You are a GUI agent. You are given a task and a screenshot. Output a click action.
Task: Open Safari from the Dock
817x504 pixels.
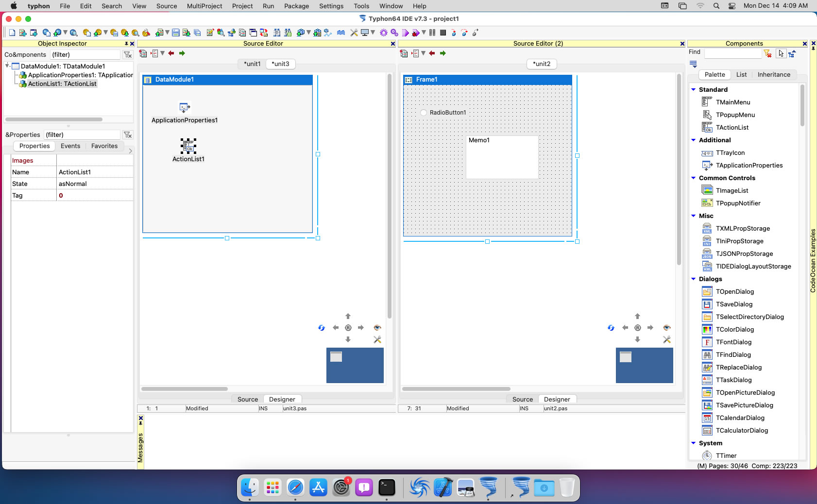(x=295, y=487)
